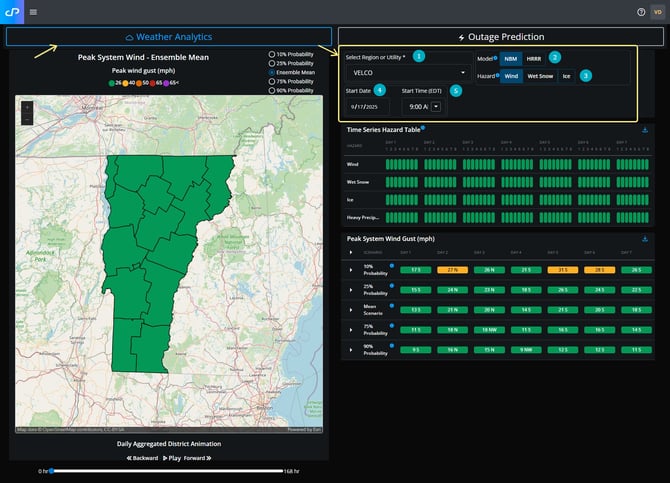The height and width of the screenshot is (483, 670).
Task: Click the animation timeline slider handle
Action: point(52,470)
